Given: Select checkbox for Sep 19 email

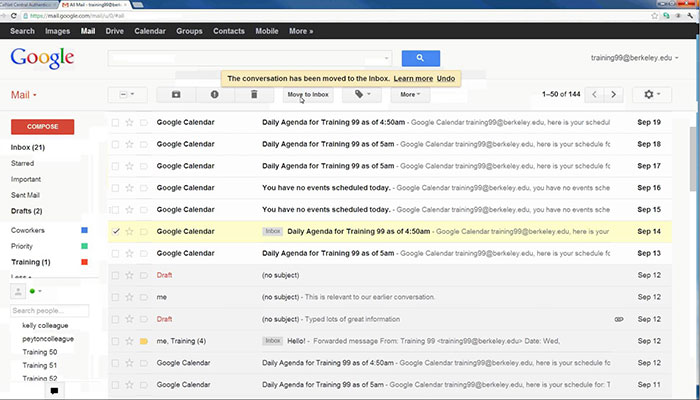Looking at the screenshot, I should point(115,122).
